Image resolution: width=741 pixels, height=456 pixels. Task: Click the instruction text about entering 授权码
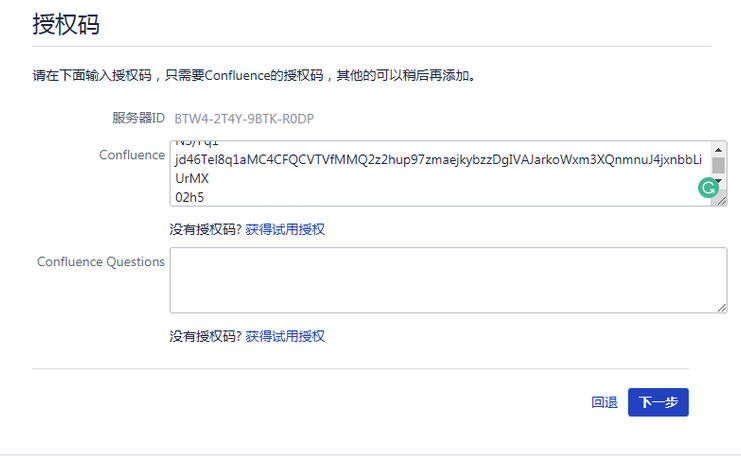pyautogui.click(x=252, y=75)
